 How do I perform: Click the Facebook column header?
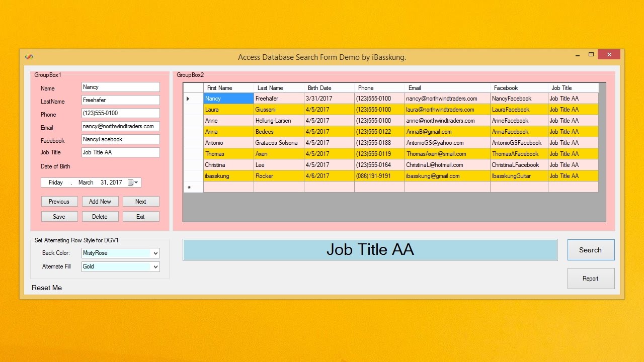[x=519, y=88]
